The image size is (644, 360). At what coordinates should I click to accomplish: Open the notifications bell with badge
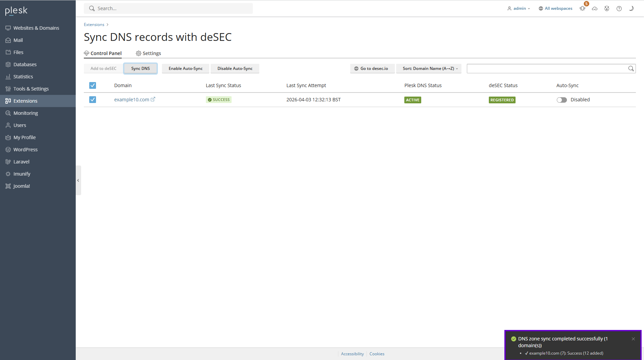point(582,8)
